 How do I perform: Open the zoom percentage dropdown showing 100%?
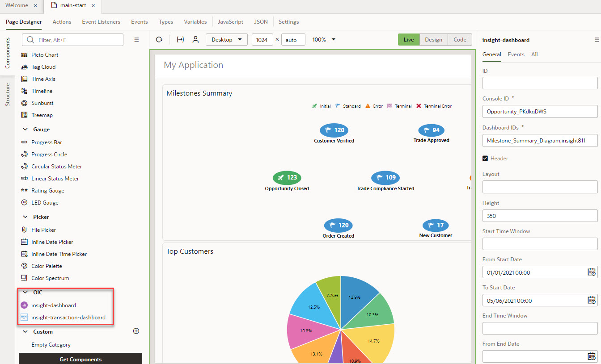[x=323, y=39]
